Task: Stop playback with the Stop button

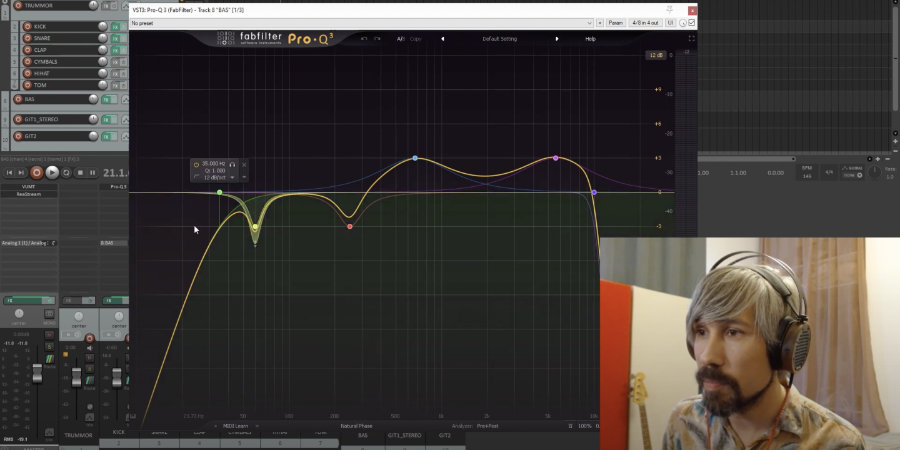Action: tap(80, 172)
